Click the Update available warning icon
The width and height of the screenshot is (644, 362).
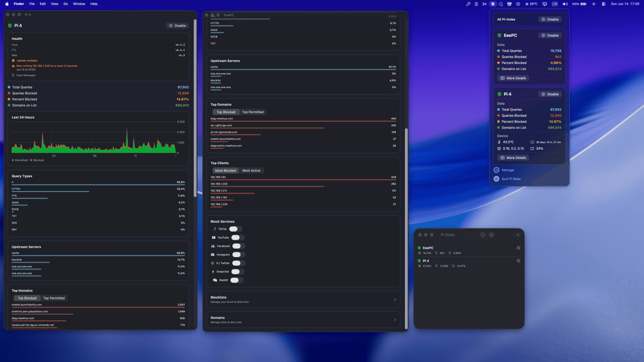(x=14, y=60)
